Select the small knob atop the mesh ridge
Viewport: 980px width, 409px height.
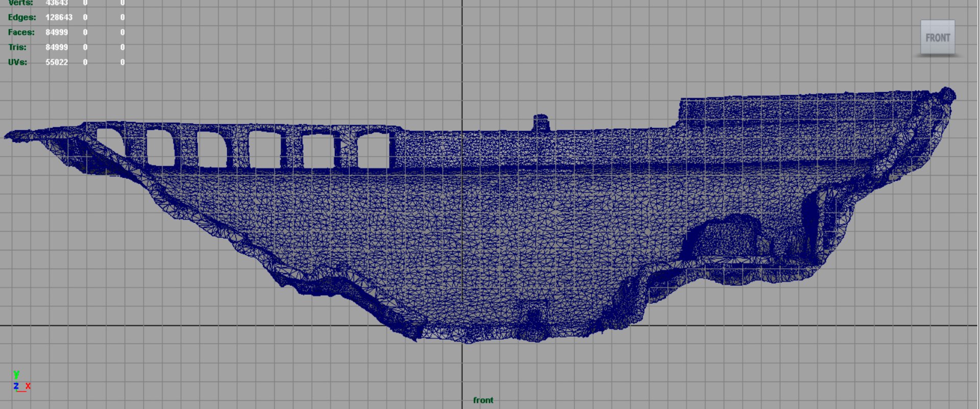click(x=541, y=123)
